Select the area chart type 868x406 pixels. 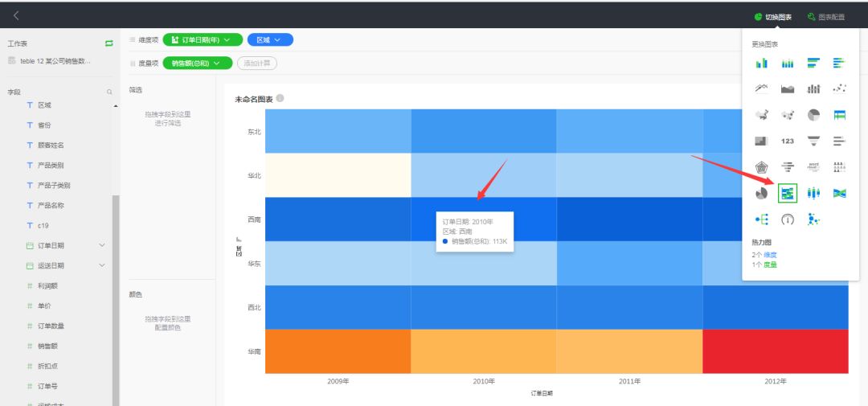pyautogui.click(x=787, y=88)
